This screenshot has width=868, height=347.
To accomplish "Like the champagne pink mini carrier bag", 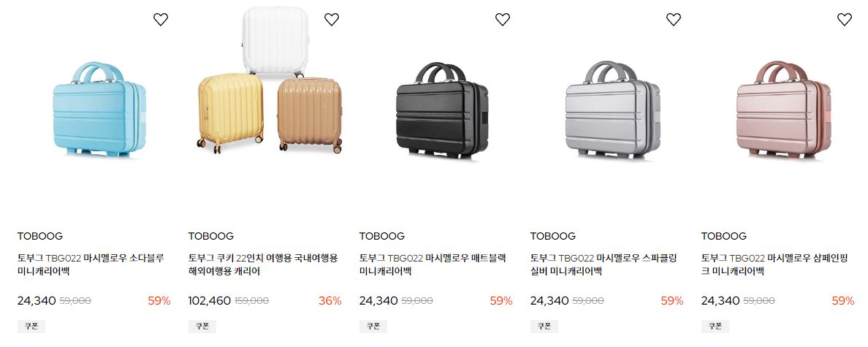I will point(845,20).
